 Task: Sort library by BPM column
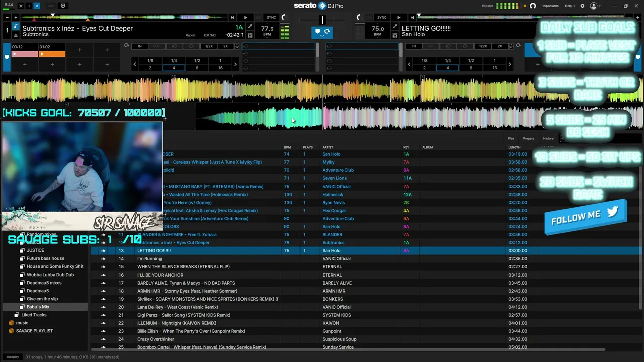pos(287,147)
